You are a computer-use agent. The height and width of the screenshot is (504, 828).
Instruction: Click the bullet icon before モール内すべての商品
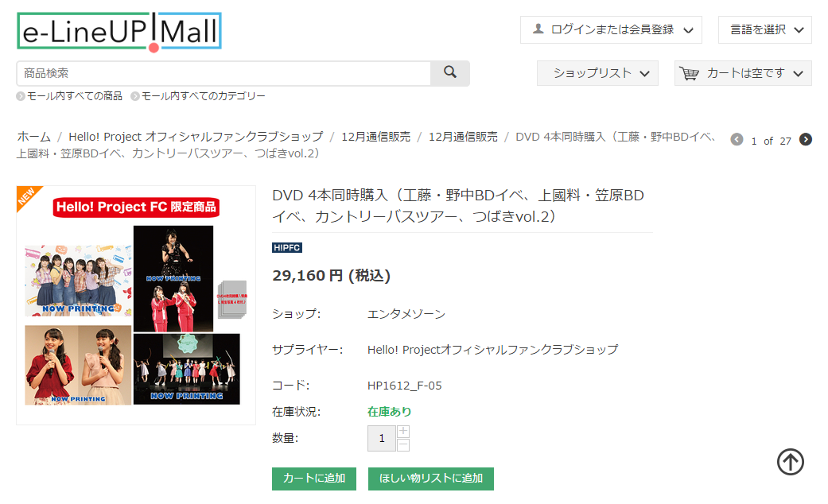pos(21,96)
